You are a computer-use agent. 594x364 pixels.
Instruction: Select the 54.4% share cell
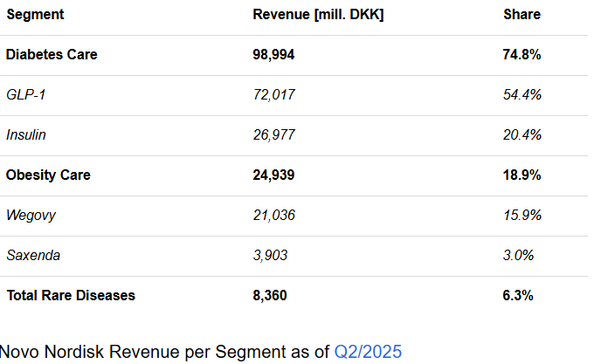(x=522, y=94)
